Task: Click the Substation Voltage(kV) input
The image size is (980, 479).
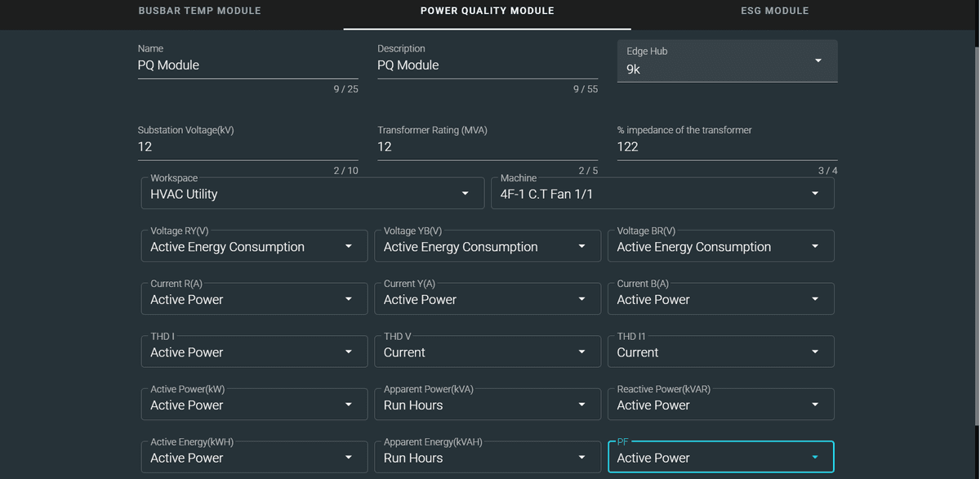Action: (x=245, y=147)
